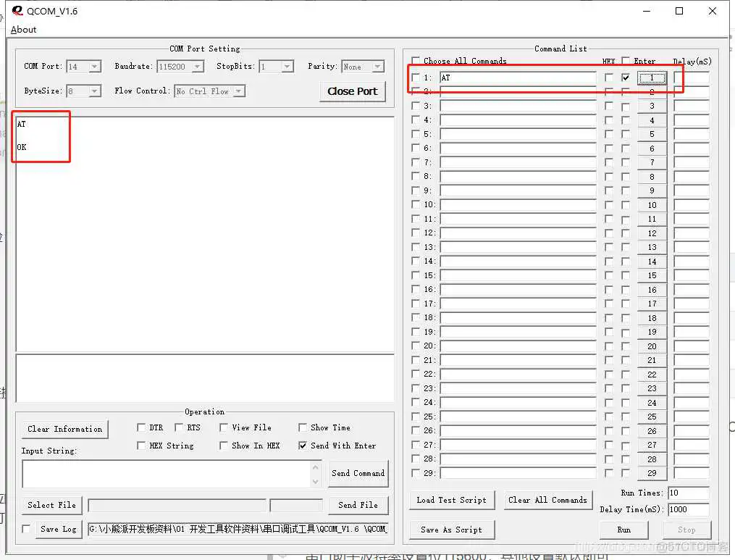Image resolution: width=735 pixels, height=560 pixels.
Task: Click the Send Command button
Action: coord(358,473)
